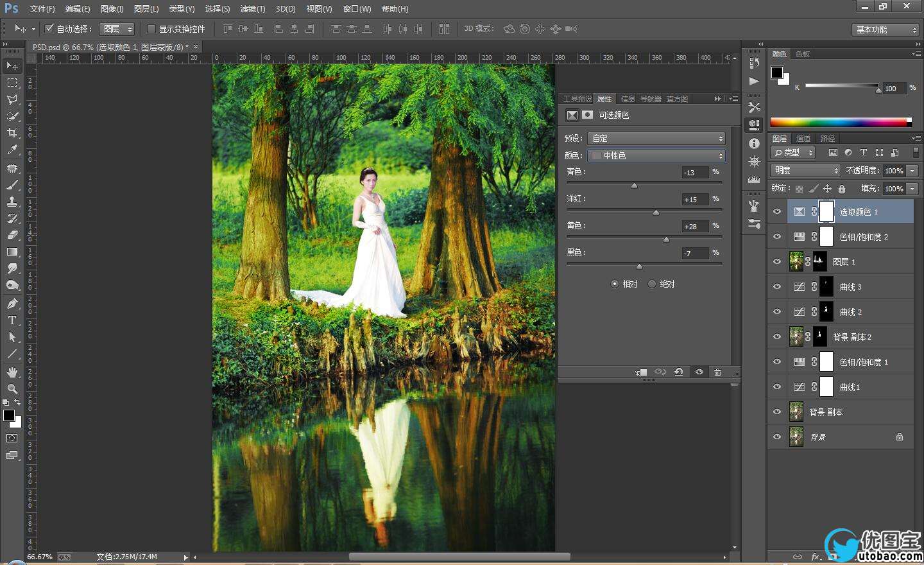Expand the 基本功能 workspace dropdown
This screenshot has width=924, height=565.
[x=887, y=30]
